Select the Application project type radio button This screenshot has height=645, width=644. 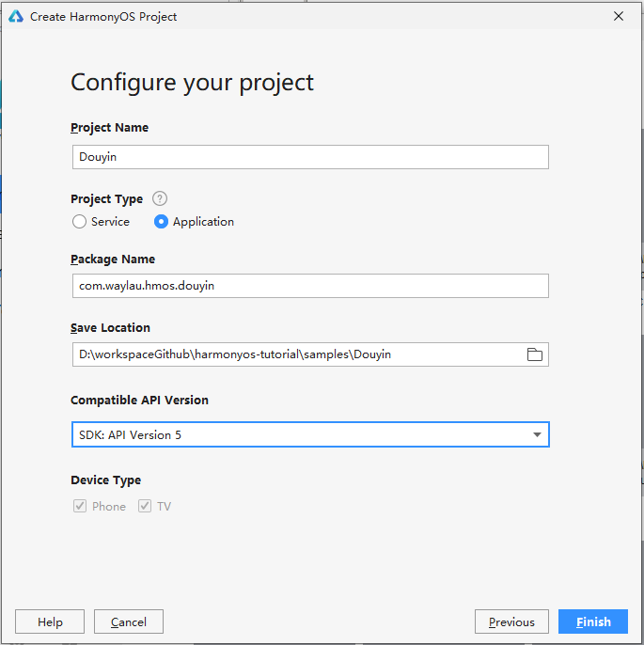point(161,222)
